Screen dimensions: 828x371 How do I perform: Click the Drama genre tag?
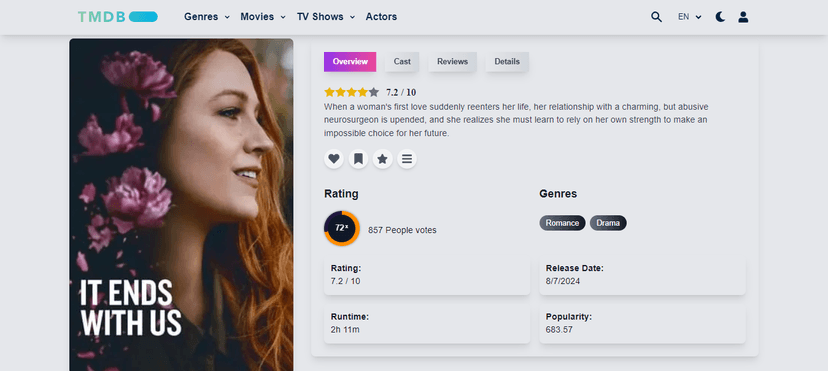point(608,223)
